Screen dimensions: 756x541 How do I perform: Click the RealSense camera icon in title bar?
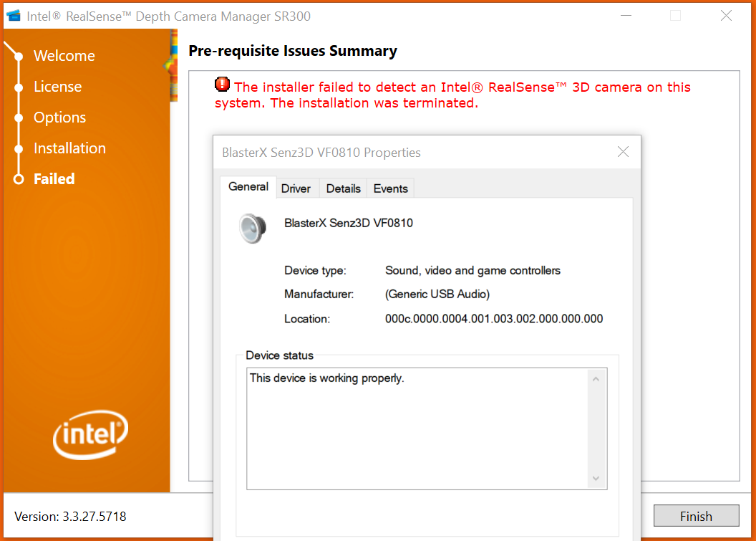point(13,16)
